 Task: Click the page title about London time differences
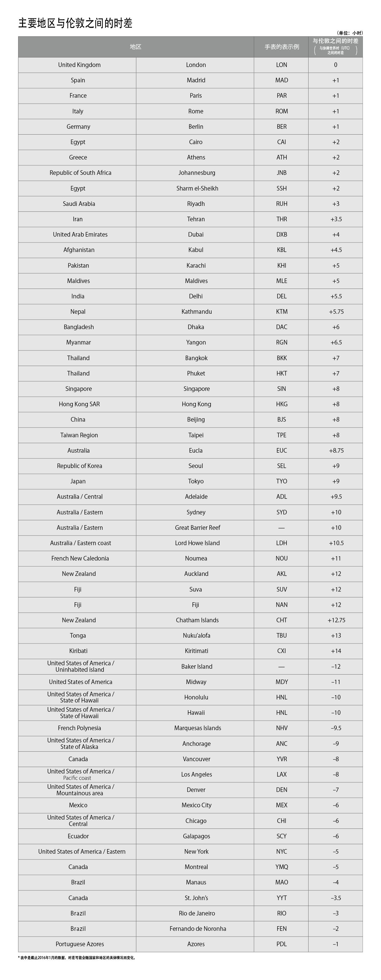coord(75,24)
